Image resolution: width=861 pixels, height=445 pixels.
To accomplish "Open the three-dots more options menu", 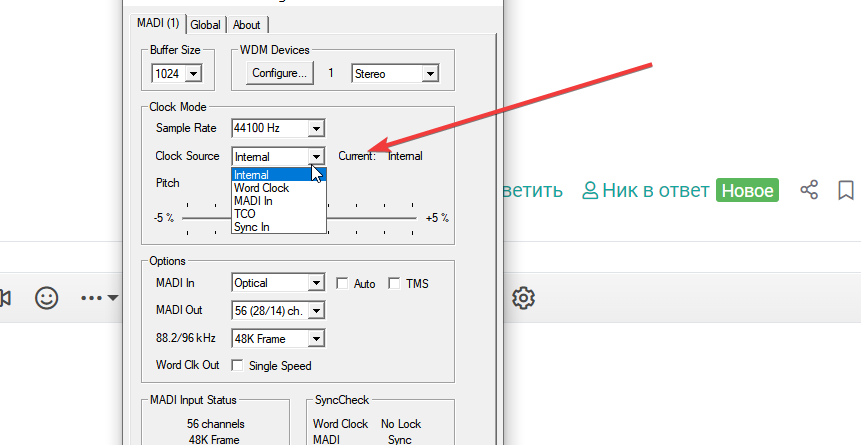I will (99, 298).
